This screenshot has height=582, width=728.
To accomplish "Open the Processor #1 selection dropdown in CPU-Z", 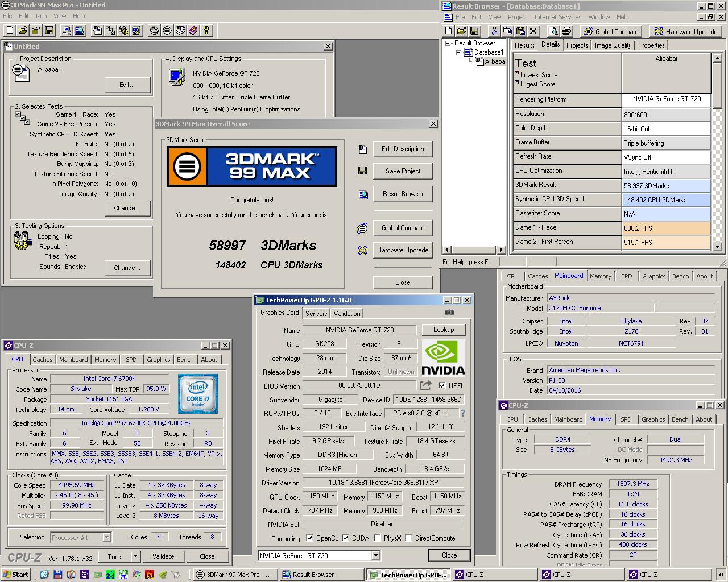I will point(106,537).
